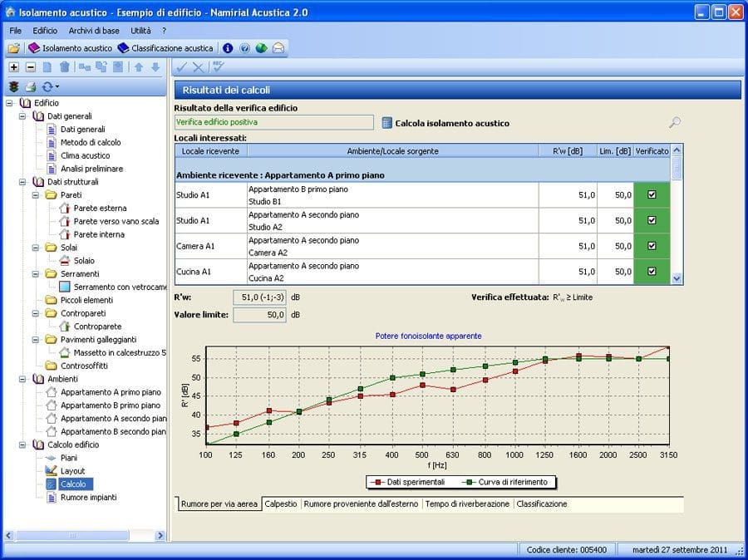Image resolution: width=748 pixels, height=560 pixels.
Task: Click the print icon below the plus button
Action: point(31,86)
